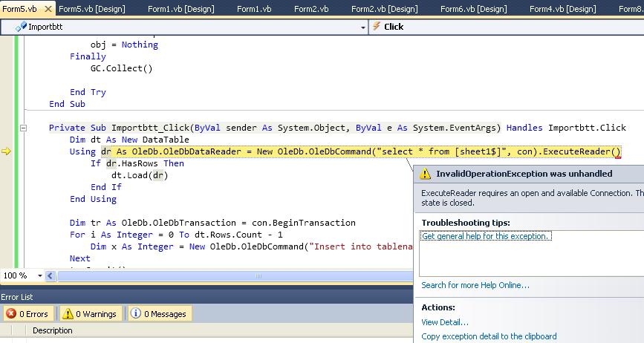Collapse the Importbtt_Click Sub outline
Viewport: 644px width, 343px height.
23,128
